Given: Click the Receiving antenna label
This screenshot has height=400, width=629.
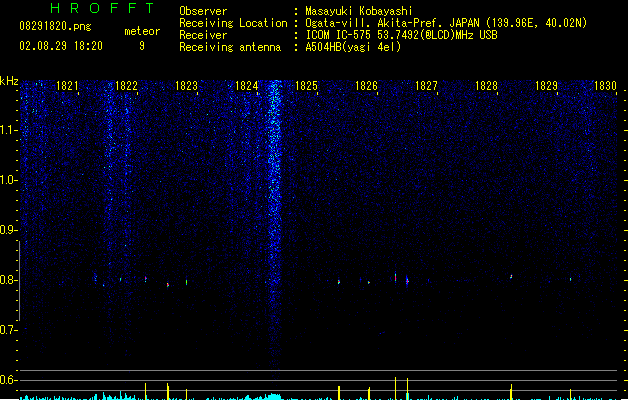Looking at the screenshot, I should (x=230, y=47).
